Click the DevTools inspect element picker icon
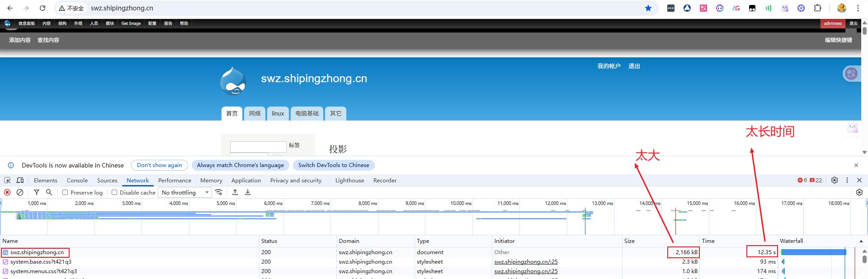Viewport: 868px width, 279px height. click(x=7, y=180)
